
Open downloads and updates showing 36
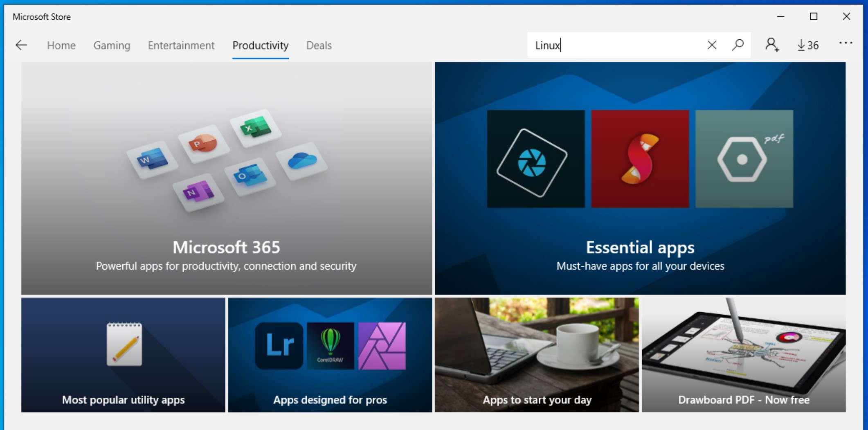(x=808, y=45)
